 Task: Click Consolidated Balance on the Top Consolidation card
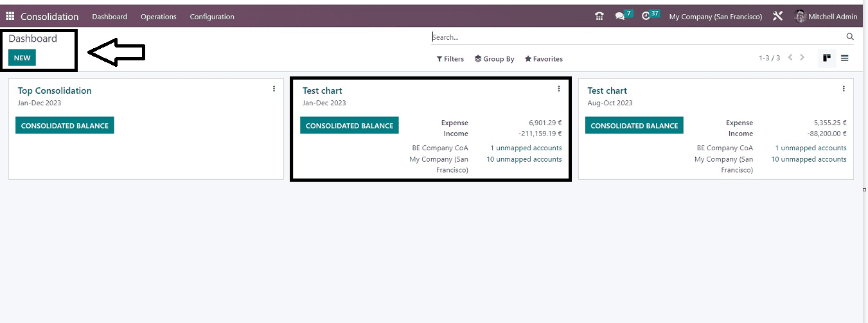coord(65,125)
